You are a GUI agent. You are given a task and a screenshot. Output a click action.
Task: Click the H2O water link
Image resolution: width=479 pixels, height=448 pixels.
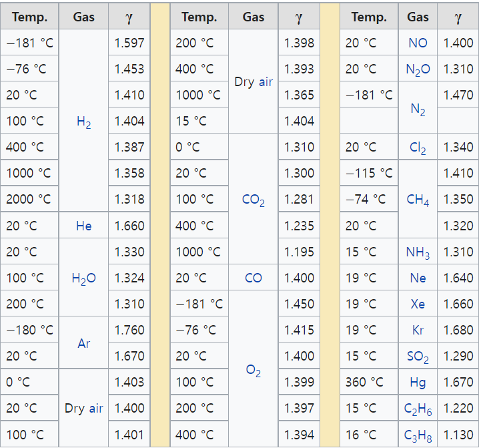83,278
